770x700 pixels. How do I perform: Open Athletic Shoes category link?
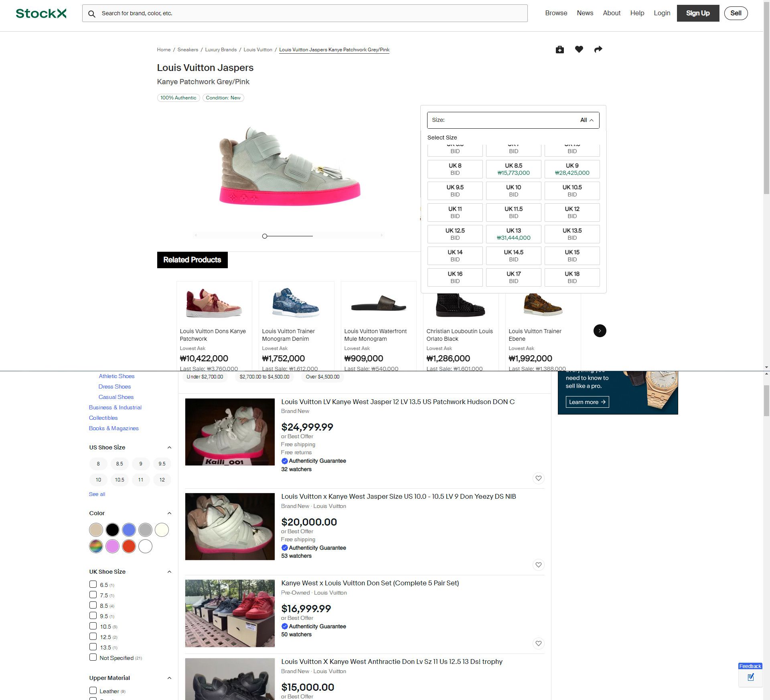[x=117, y=376]
